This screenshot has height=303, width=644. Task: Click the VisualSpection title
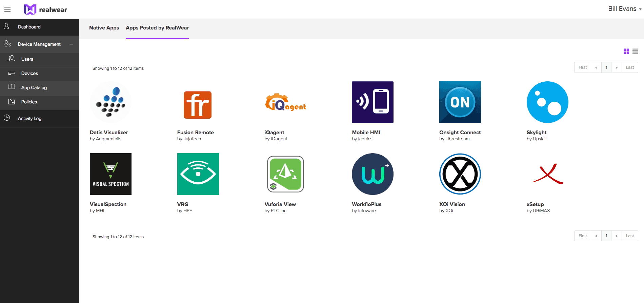(108, 204)
